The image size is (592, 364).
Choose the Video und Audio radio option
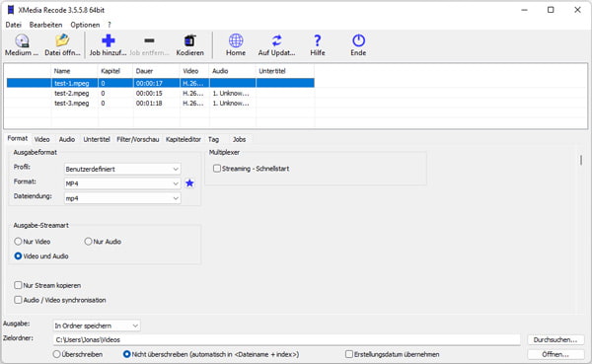(18, 256)
